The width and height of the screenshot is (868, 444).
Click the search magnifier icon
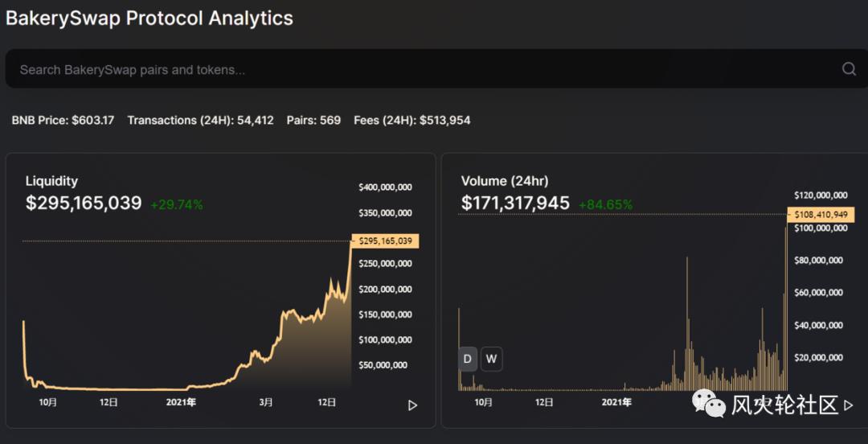(x=849, y=69)
